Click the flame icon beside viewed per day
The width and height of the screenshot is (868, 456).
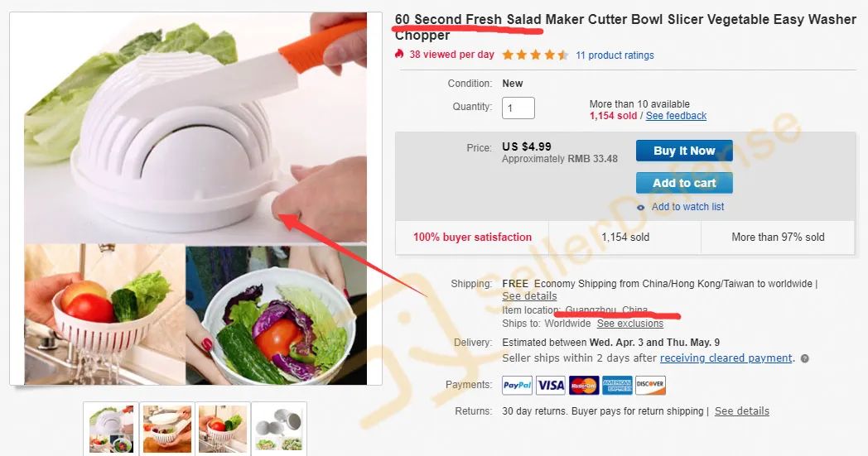399,54
